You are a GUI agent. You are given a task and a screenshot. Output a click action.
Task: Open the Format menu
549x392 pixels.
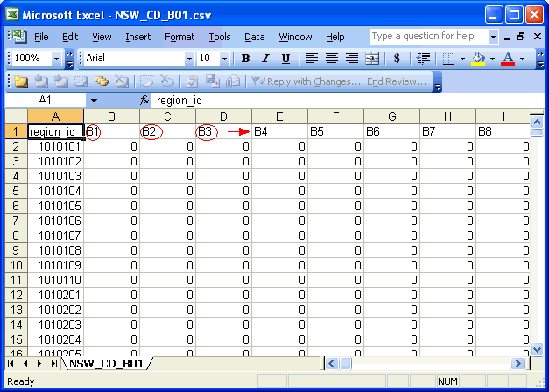click(x=179, y=37)
